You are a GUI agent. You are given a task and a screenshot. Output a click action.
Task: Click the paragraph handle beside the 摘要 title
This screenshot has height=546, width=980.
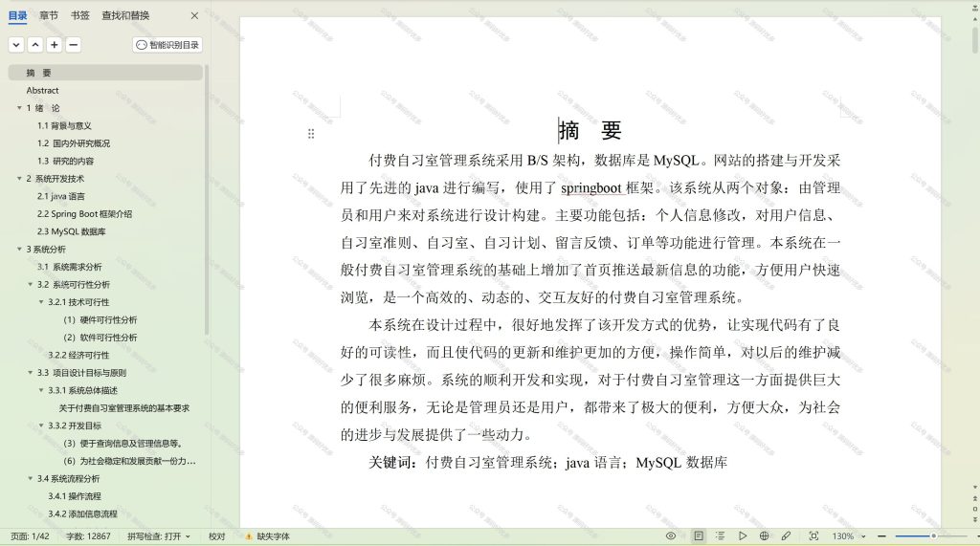tap(311, 134)
